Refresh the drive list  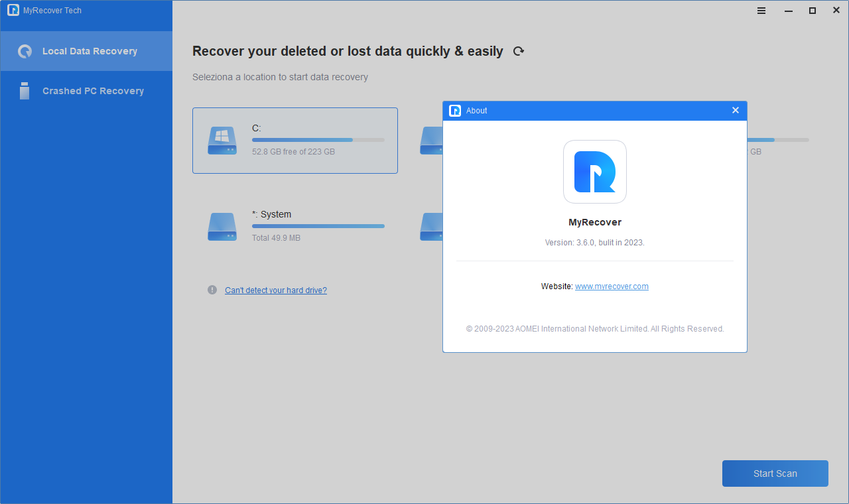pos(519,51)
